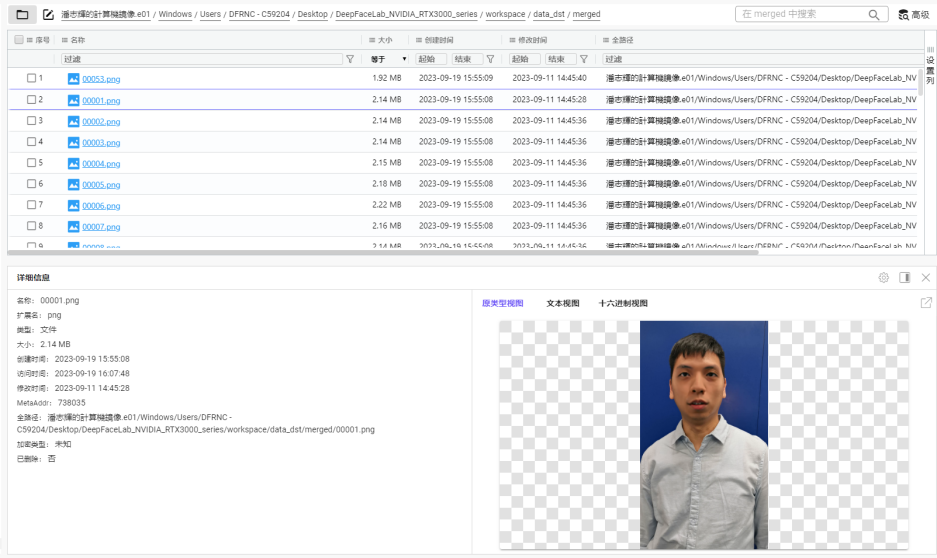This screenshot has height=558, width=937.
Task: Click the modified time filter funnel icon
Action: [x=584, y=59]
